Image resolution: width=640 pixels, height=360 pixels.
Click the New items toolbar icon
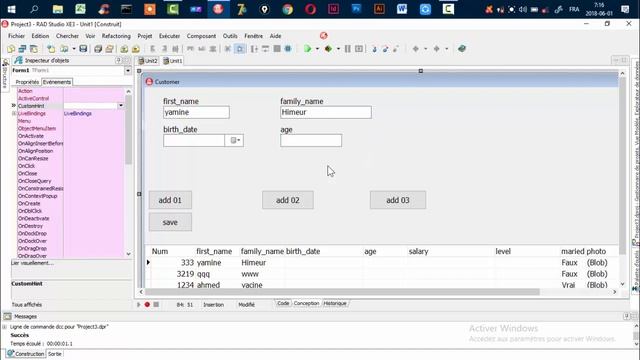click(51, 49)
